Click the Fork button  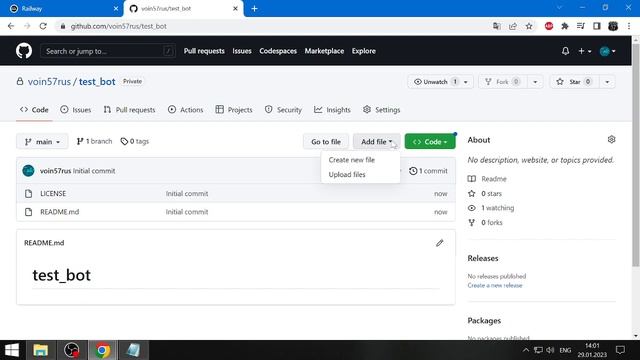[x=503, y=82]
